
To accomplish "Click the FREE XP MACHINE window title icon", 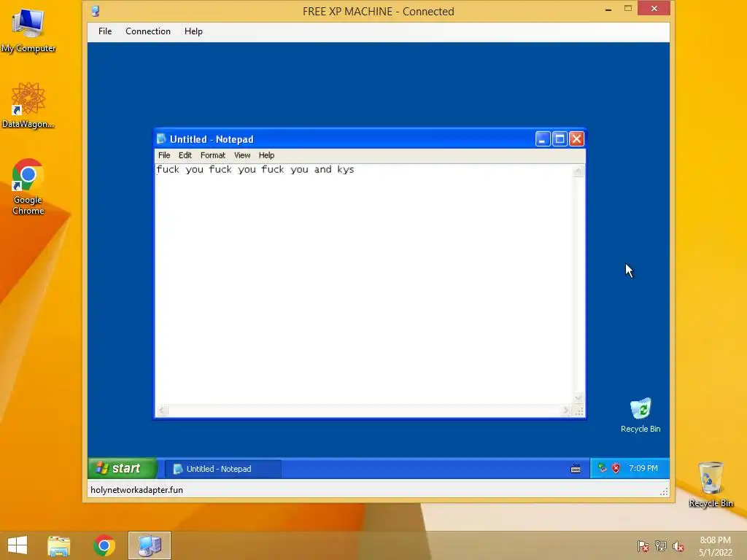I will point(96,11).
